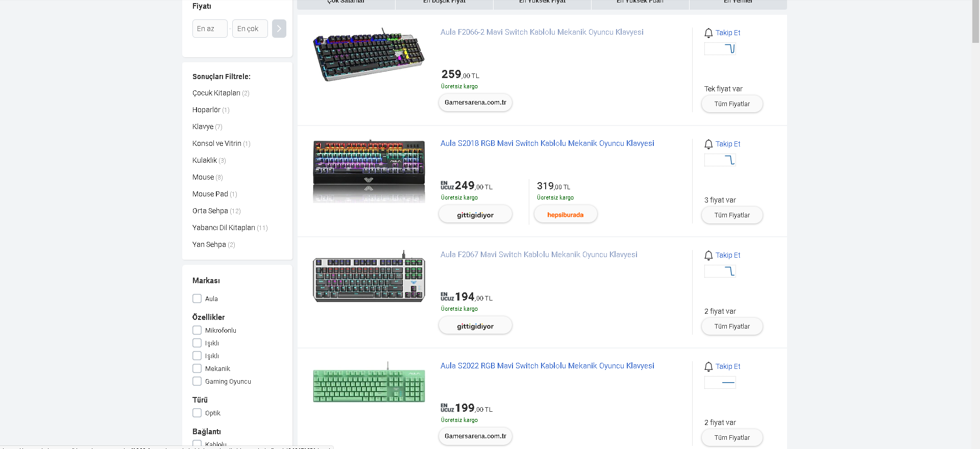Viewport: 980px width, 449px height.
Task: Click Takip Et link for Aula S2022 RGB
Action: coord(728,366)
